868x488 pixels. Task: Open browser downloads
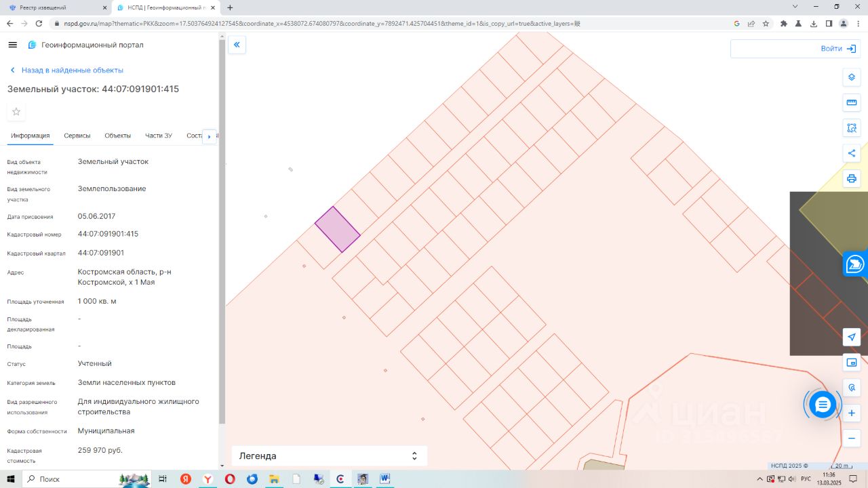click(813, 23)
